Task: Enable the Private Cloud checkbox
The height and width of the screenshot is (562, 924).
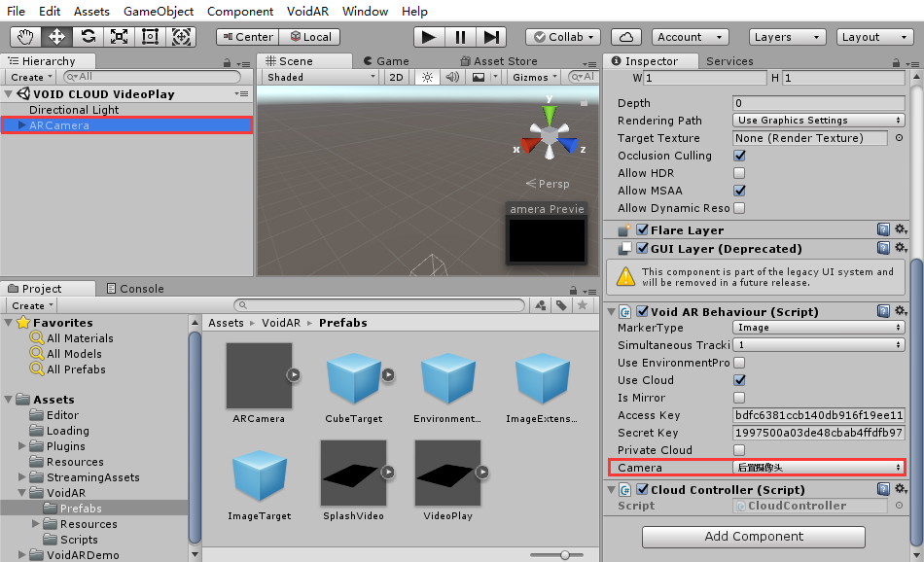Action: [739, 450]
